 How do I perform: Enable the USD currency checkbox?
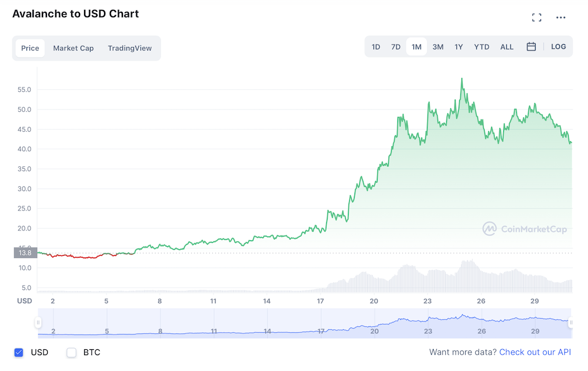coord(19,352)
